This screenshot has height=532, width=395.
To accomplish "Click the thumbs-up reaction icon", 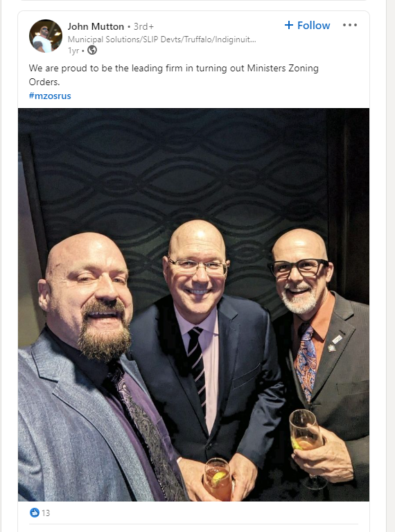I will tap(34, 513).
